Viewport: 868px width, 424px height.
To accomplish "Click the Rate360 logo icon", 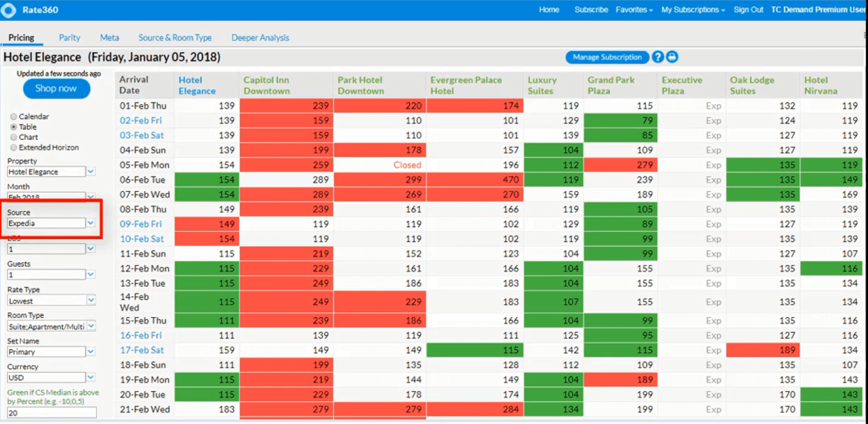I will coord(9,10).
